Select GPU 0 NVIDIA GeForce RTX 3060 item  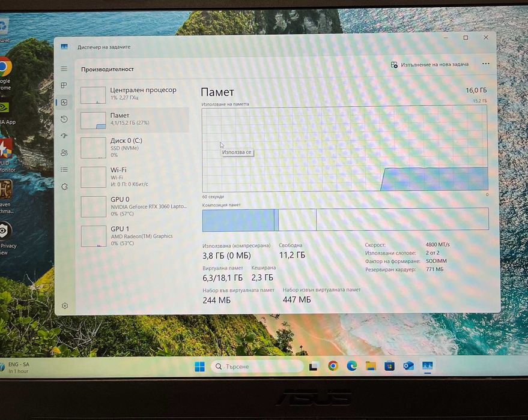pos(133,206)
